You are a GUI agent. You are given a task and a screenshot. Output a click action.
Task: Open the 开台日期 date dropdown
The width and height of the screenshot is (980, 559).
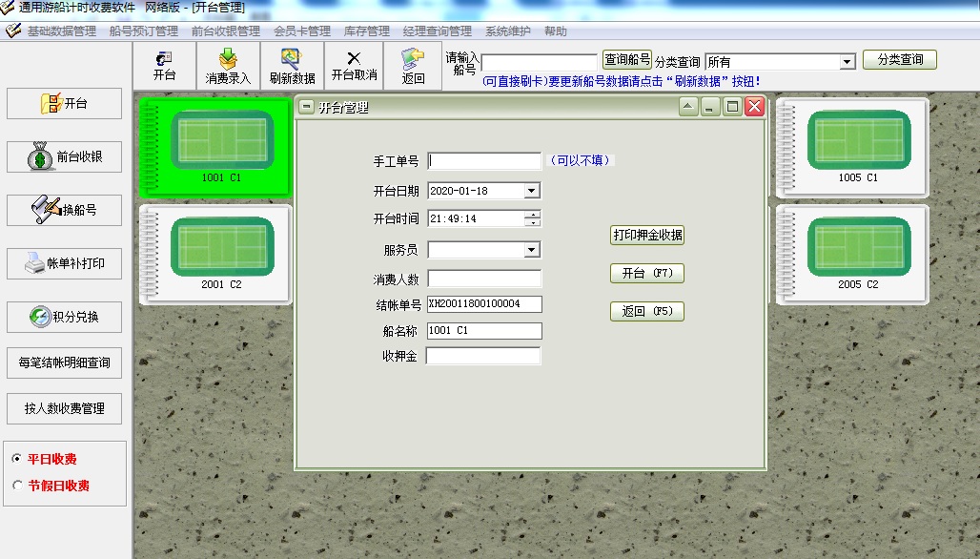coord(532,191)
